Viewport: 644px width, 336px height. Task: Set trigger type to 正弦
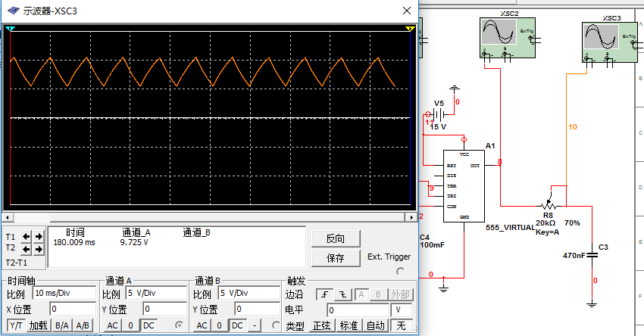click(x=322, y=325)
